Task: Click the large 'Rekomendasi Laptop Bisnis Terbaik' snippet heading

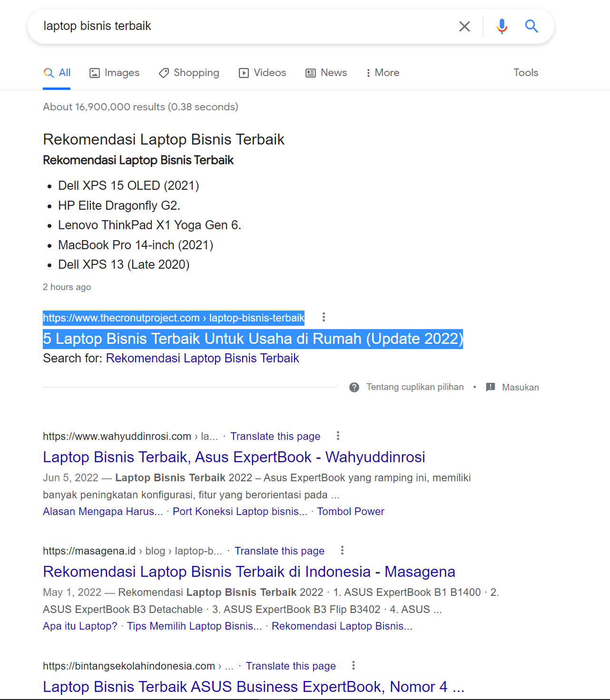Action: coord(164,139)
